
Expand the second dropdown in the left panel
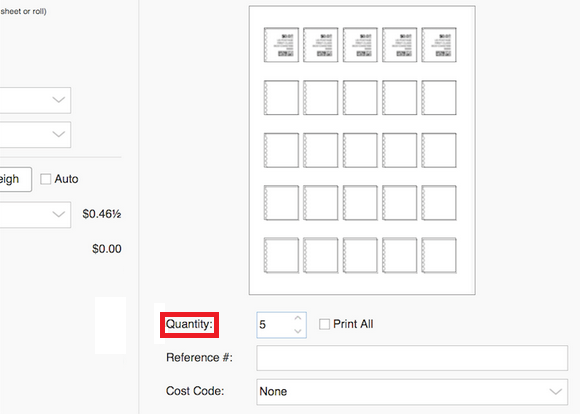coord(35,134)
